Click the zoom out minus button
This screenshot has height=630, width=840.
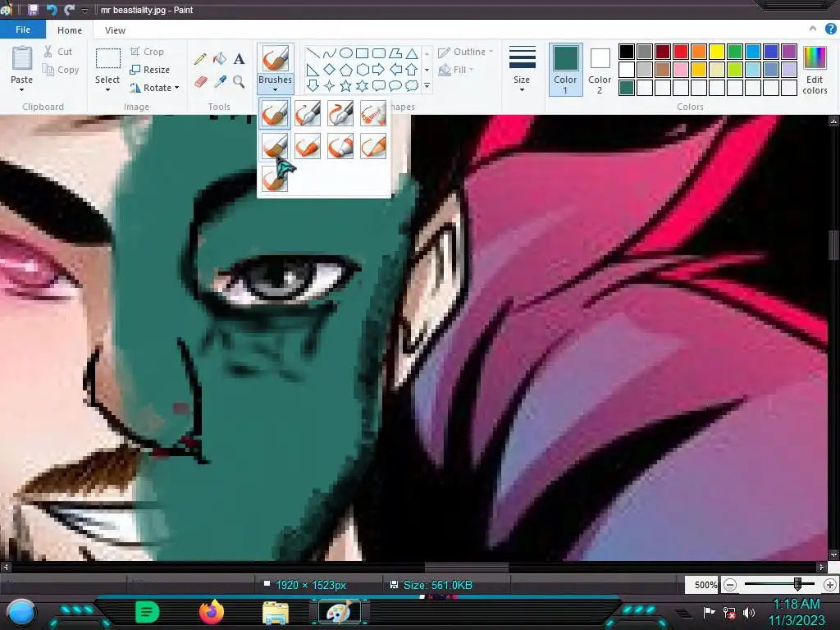coord(729,585)
